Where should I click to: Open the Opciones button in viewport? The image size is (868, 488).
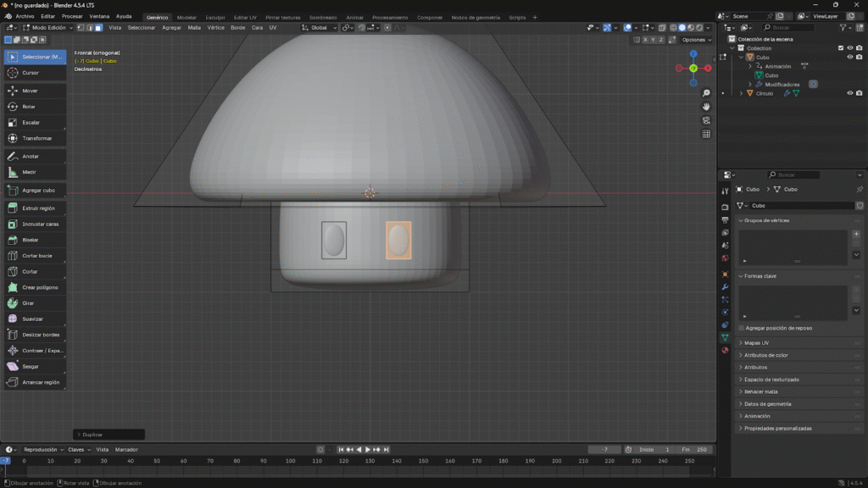coord(695,40)
